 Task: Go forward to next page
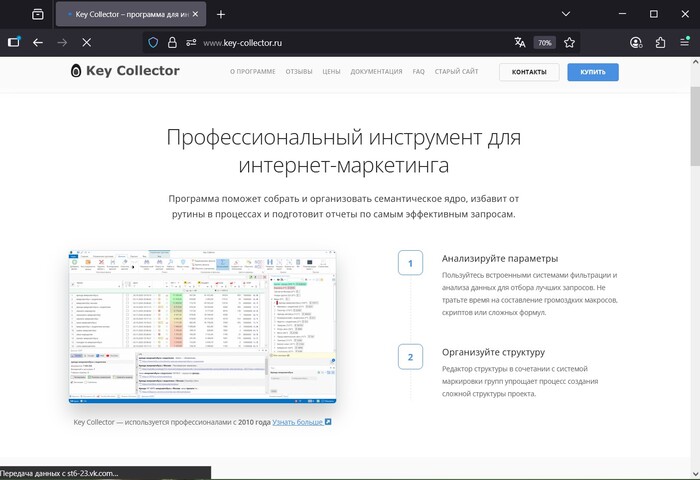click(62, 42)
